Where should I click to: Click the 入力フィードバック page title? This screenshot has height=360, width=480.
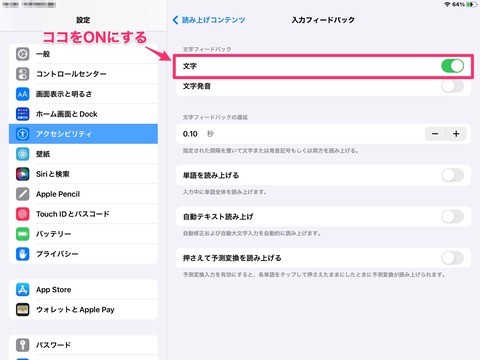[323, 20]
